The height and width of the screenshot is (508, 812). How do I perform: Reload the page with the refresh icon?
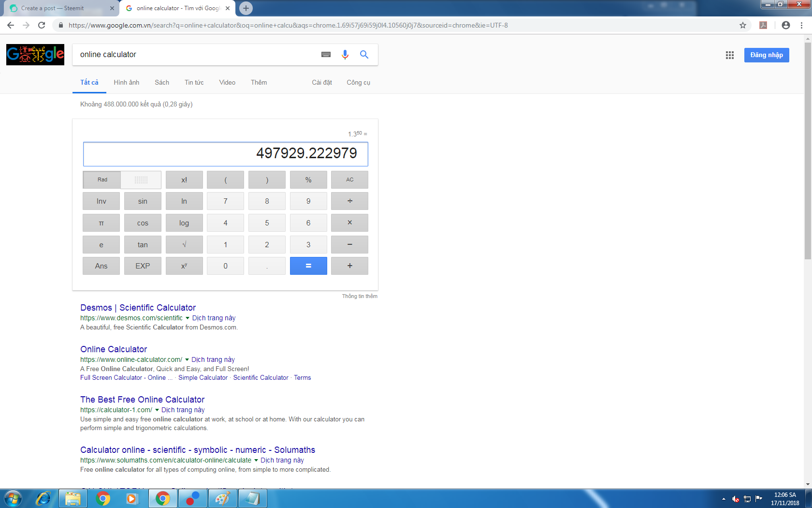42,25
